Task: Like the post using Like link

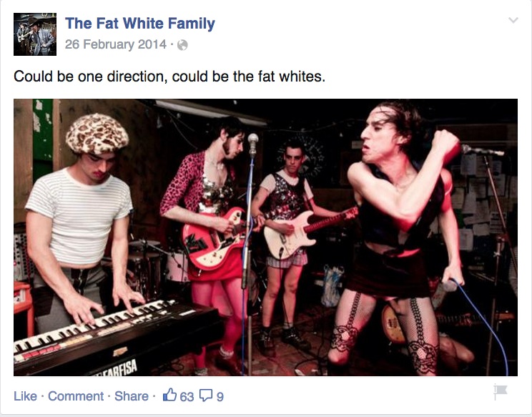Action: click(25, 396)
